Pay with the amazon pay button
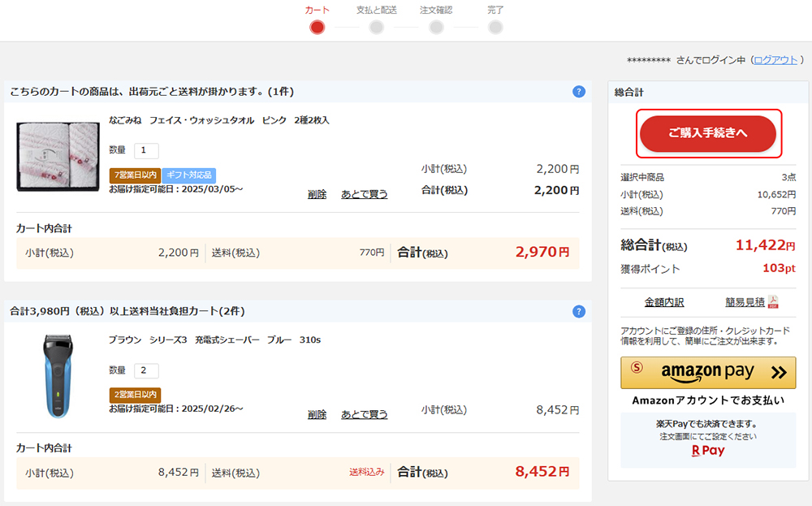 point(708,372)
